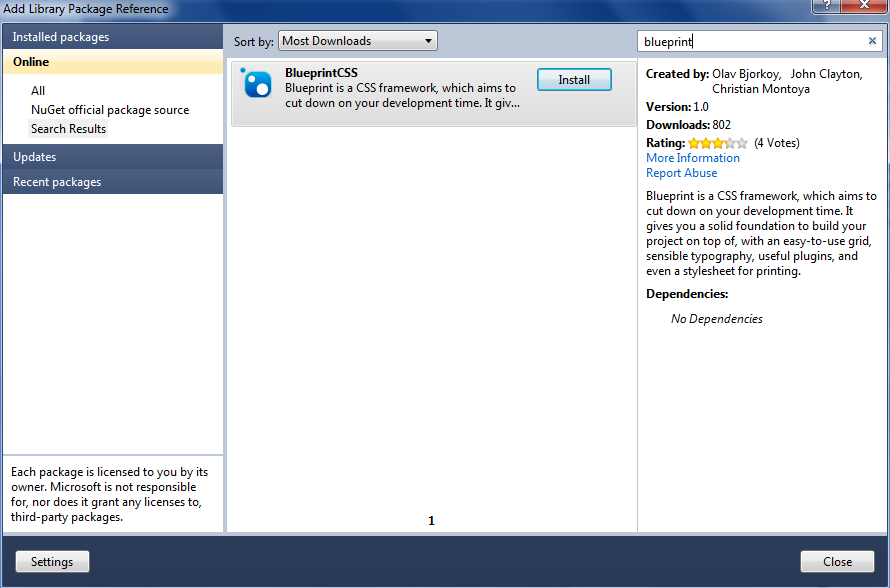Select the All source under Online

(37, 90)
